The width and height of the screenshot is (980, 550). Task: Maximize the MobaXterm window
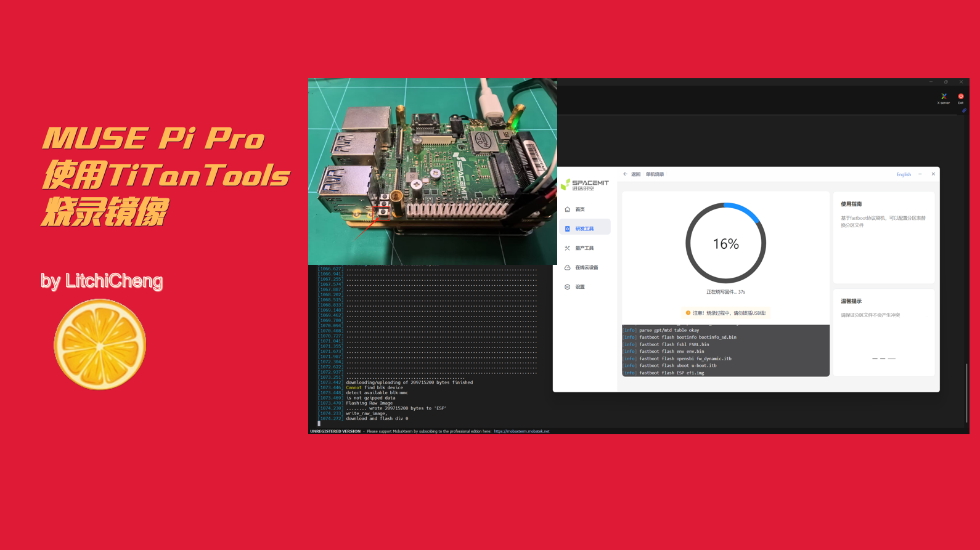pyautogui.click(x=946, y=82)
